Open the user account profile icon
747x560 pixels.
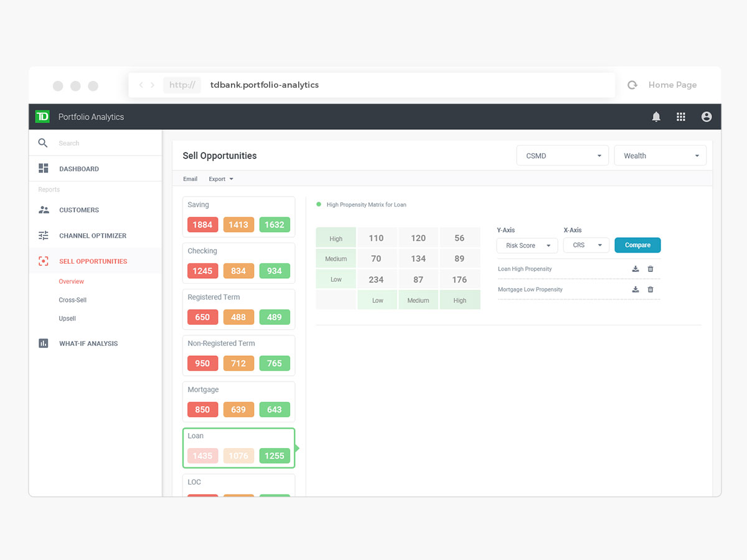pyautogui.click(x=706, y=117)
